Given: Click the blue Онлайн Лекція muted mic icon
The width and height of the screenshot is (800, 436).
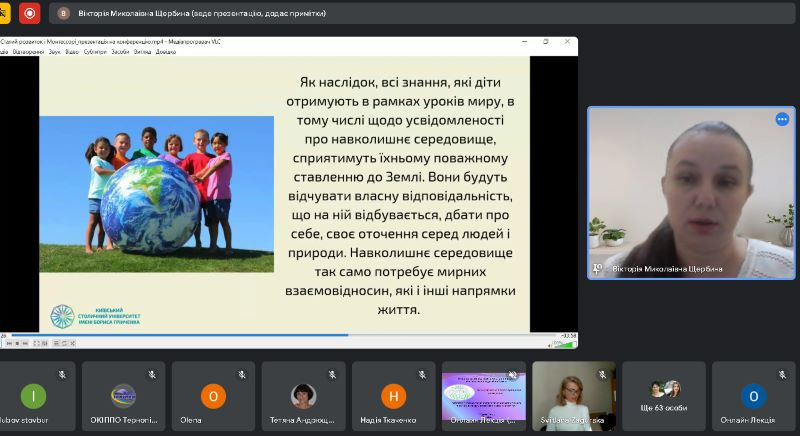Looking at the screenshot, I should coord(782,375).
